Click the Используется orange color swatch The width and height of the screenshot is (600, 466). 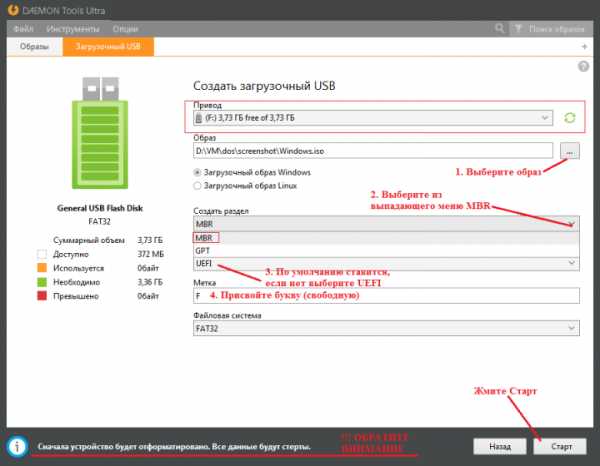tap(42, 268)
